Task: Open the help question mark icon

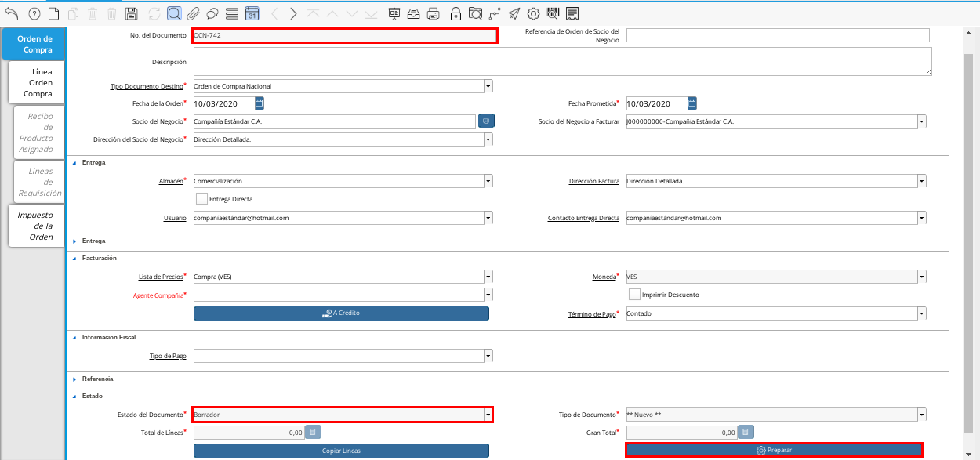Action: [34, 13]
